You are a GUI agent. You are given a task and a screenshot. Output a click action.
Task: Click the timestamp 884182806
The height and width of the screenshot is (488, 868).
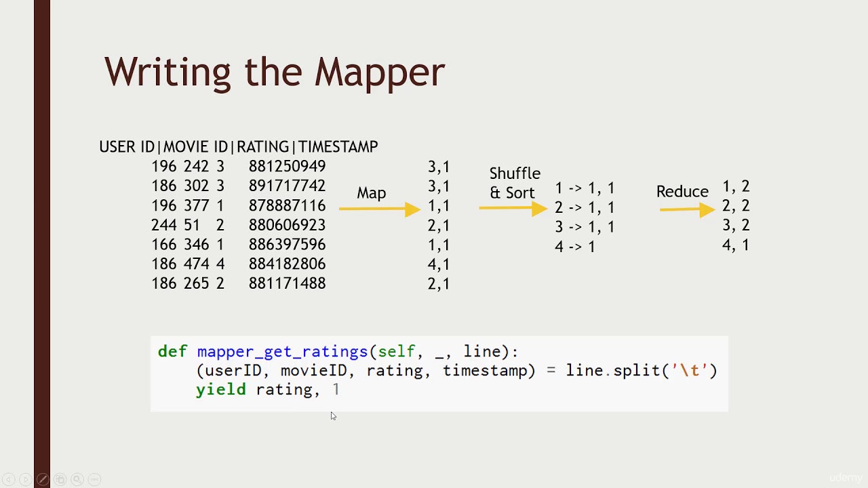click(287, 264)
